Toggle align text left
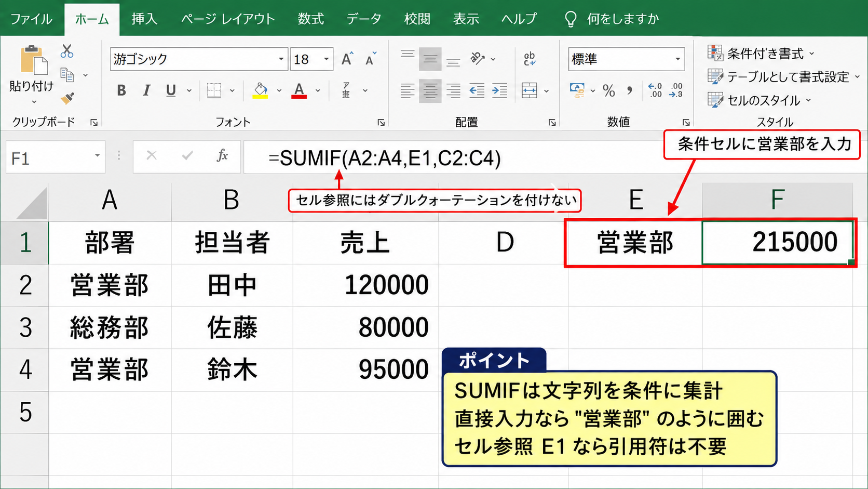The width and height of the screenshot is (868, 489). coord(408,91)
